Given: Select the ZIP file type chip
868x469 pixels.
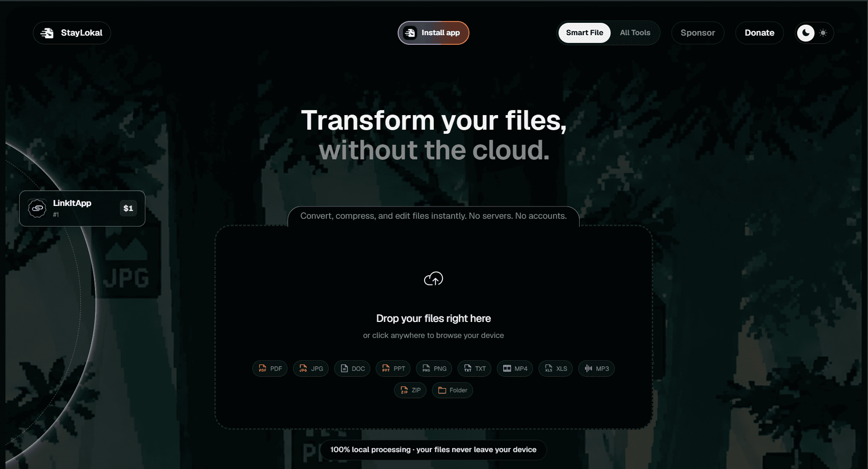Looking at the screenshot, I should point(410,390).
